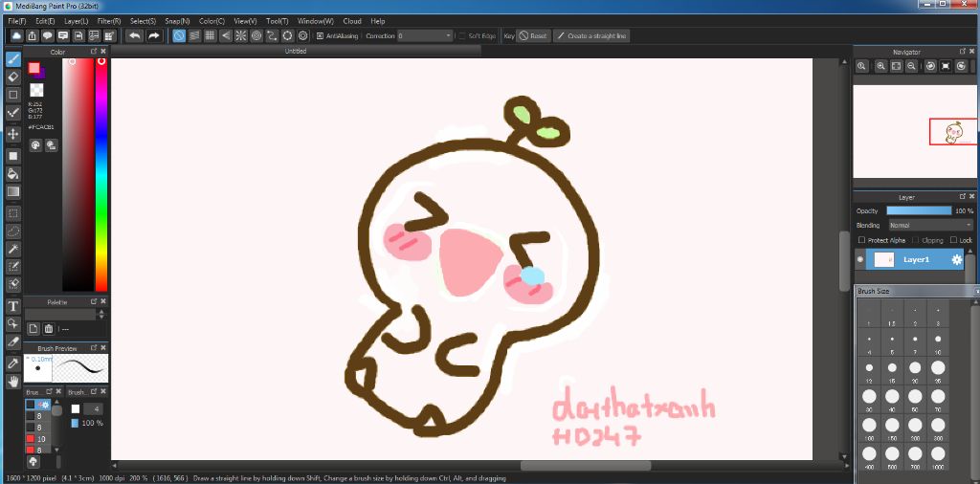Select the Layer1 row
Viewport: 980px width, 484px height.
pos(914,260)
